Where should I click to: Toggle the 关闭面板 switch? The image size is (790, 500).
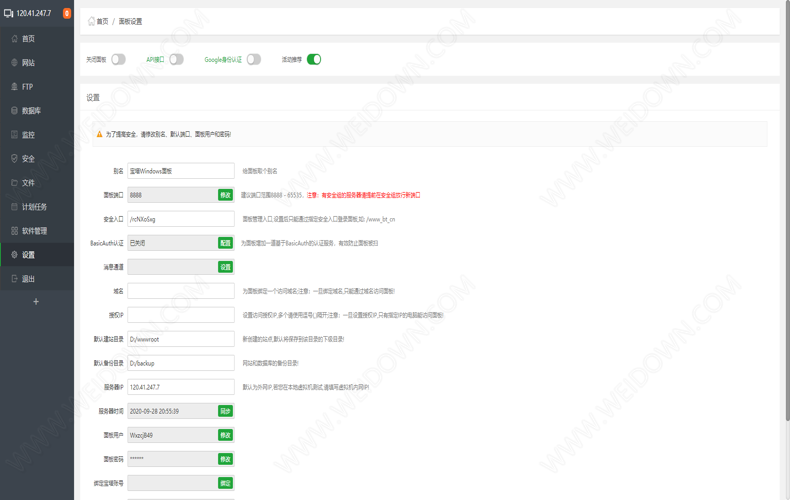118,59
